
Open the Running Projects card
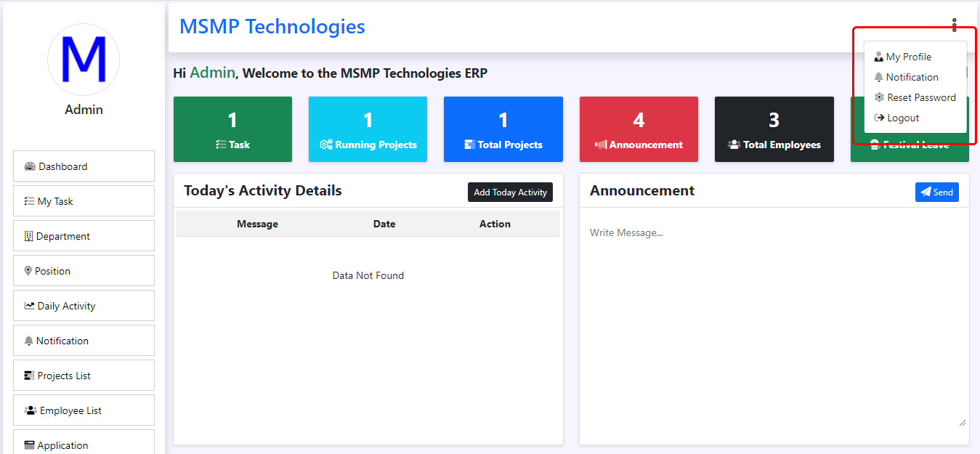[x=368, y=129]
